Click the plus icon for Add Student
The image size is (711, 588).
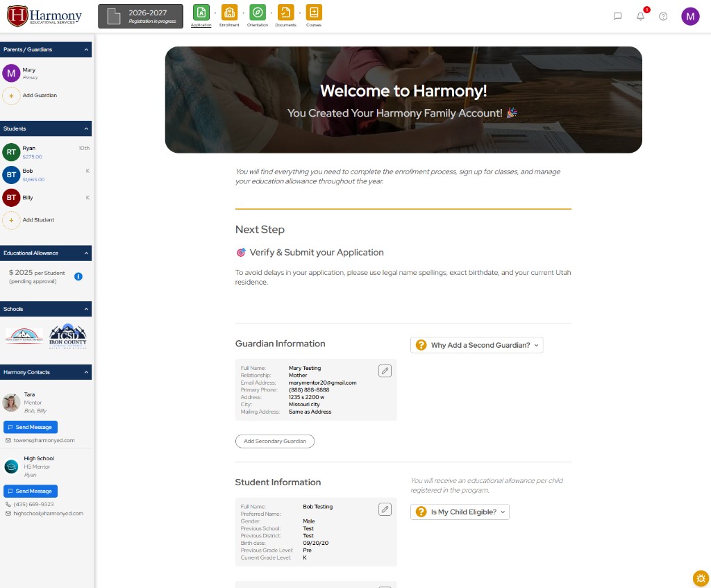pyautogui.click(x=11, y=220)
